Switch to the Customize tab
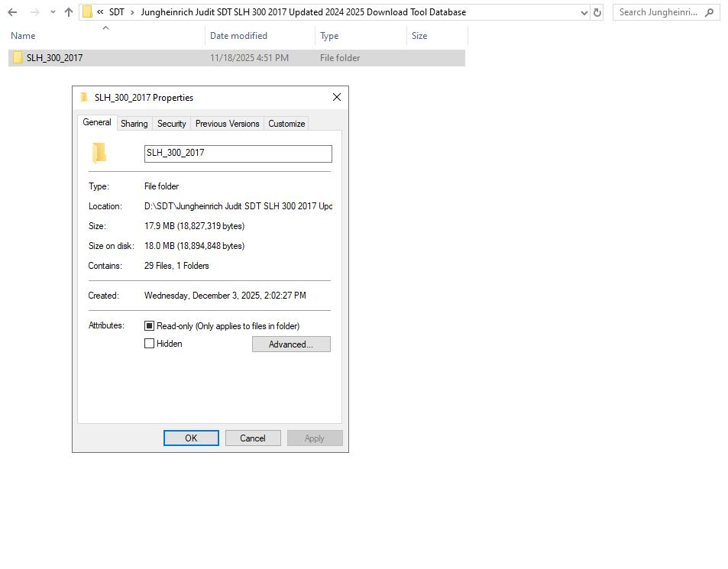Viewport: 728px width, 569px height. coord(286,123)
